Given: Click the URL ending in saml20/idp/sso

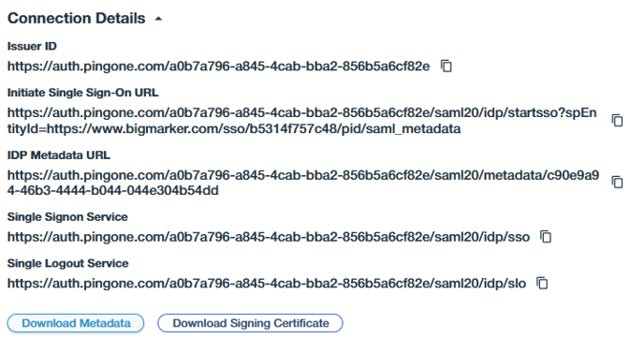Looking at the screenshot, I should [269, 237].
